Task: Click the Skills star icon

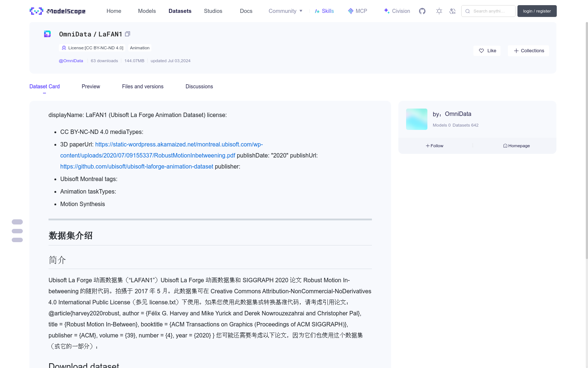Action: click(x=317, y=11)
